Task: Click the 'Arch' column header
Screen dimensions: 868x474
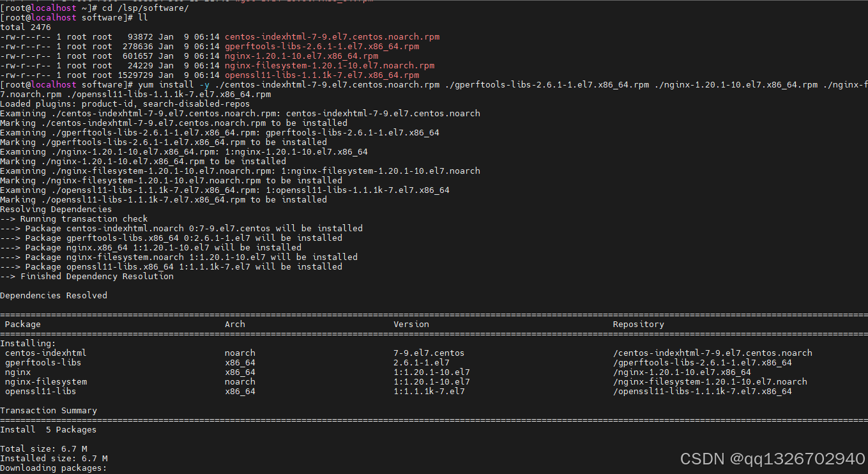Action: [x=235, y=324]
